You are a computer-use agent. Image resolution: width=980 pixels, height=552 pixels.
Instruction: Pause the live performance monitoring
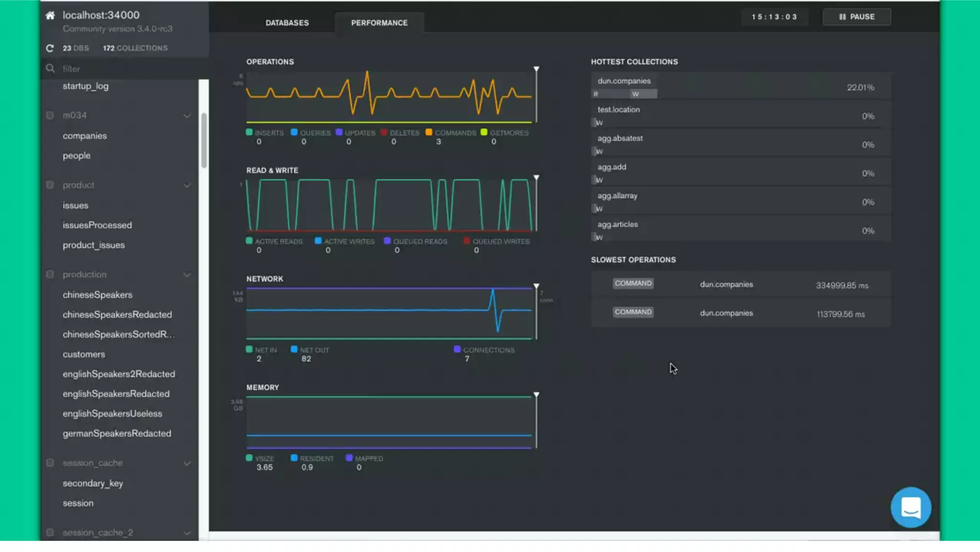click(856, 17)
